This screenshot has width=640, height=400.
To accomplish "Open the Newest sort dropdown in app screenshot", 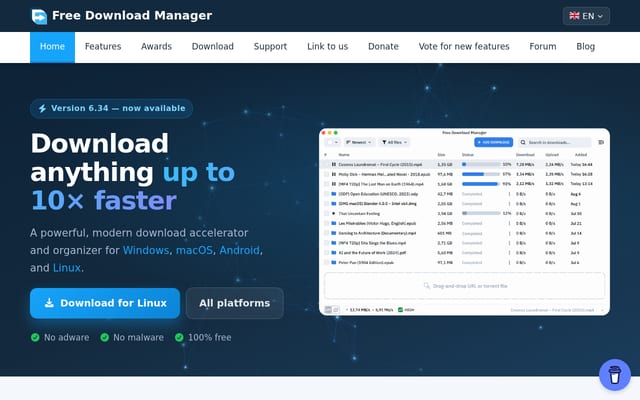I will pyautogui.click(x=359, y=142).
